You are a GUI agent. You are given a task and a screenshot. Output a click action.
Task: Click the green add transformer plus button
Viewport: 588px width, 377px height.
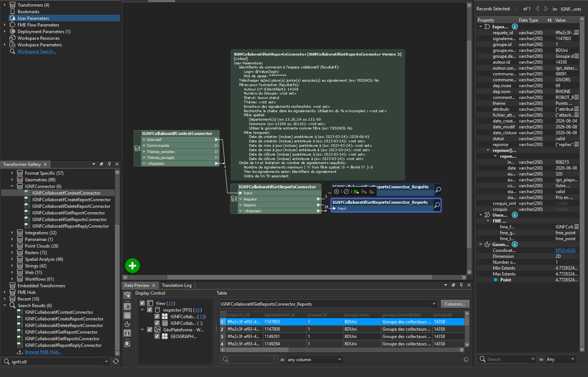click(x=132, y=266)
